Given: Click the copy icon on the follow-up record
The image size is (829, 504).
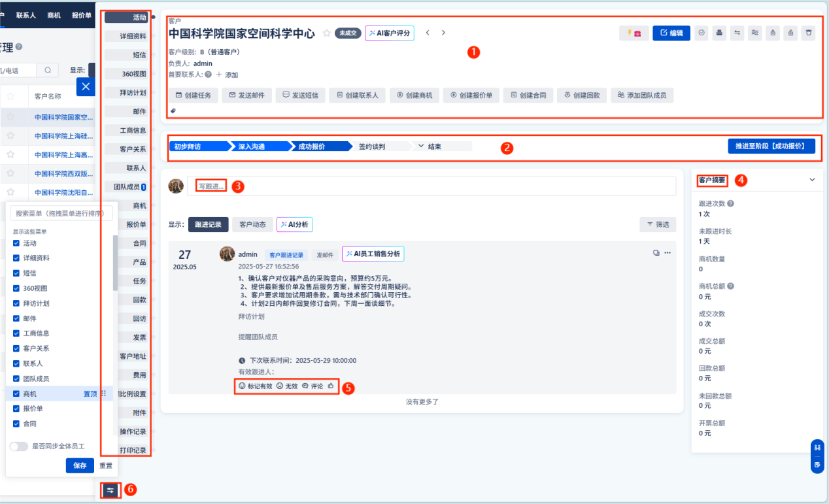Looking at the screenshot, I should pyautogui.click(x=656, y=253).
